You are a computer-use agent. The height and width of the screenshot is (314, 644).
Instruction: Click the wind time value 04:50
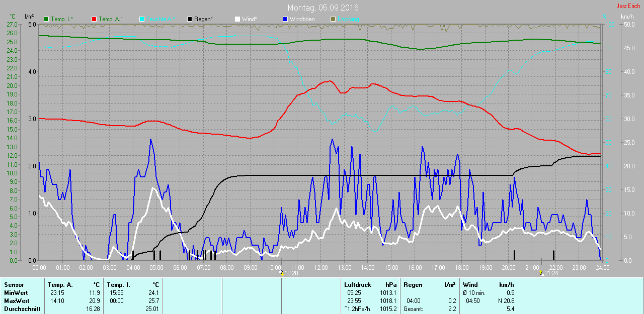(x=473, y=301)
